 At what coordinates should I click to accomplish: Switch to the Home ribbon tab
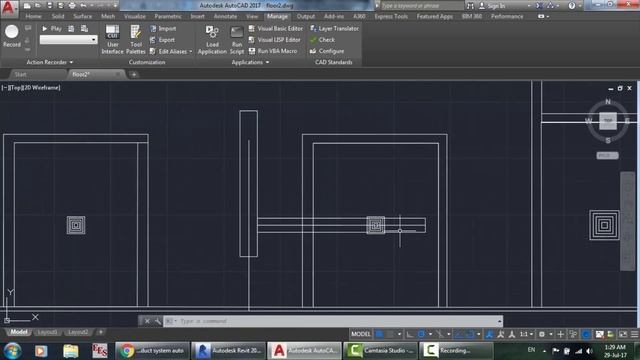click(33, 16)
